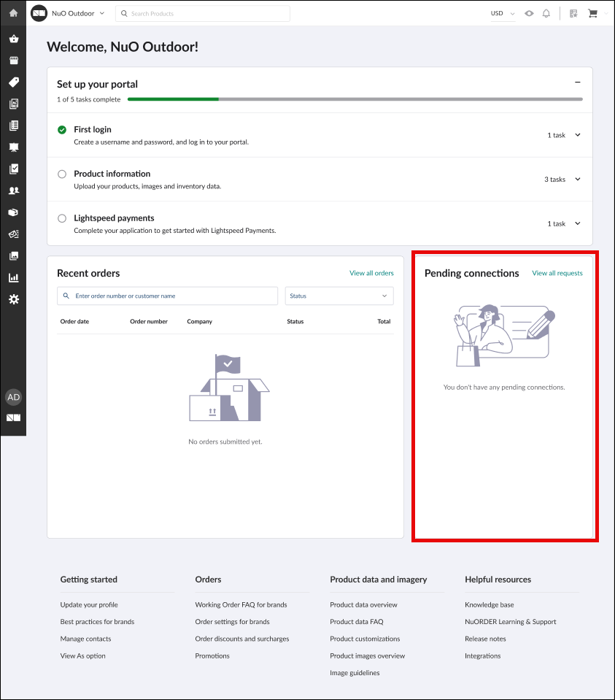Click the View all orders link
Screen dimensions: 615x700
(x=371, y=273)
